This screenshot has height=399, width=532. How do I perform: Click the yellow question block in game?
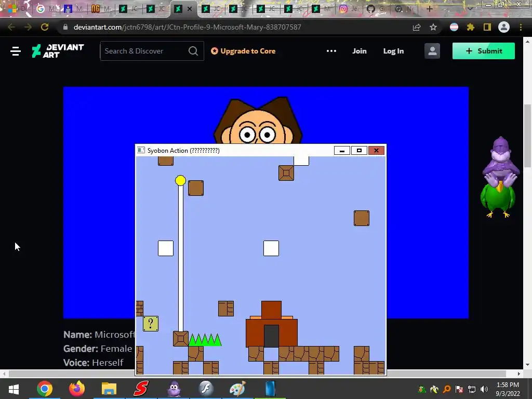coord(151,323)
